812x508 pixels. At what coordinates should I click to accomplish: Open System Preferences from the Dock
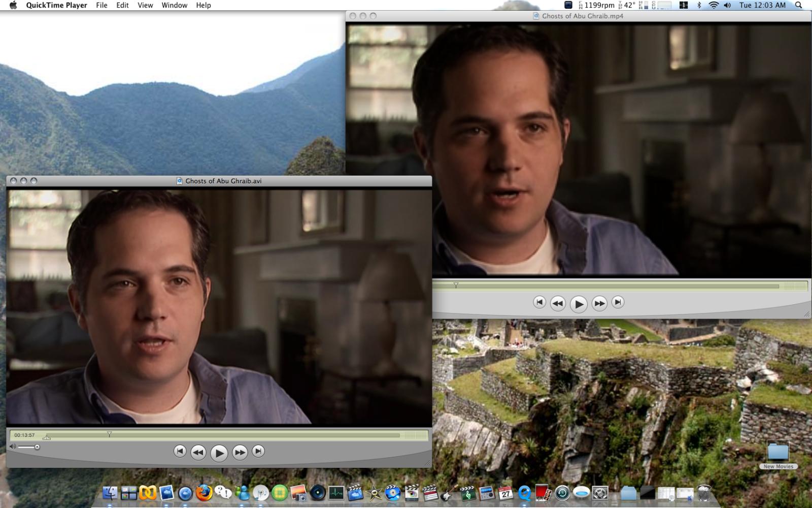tap(600, 492)
